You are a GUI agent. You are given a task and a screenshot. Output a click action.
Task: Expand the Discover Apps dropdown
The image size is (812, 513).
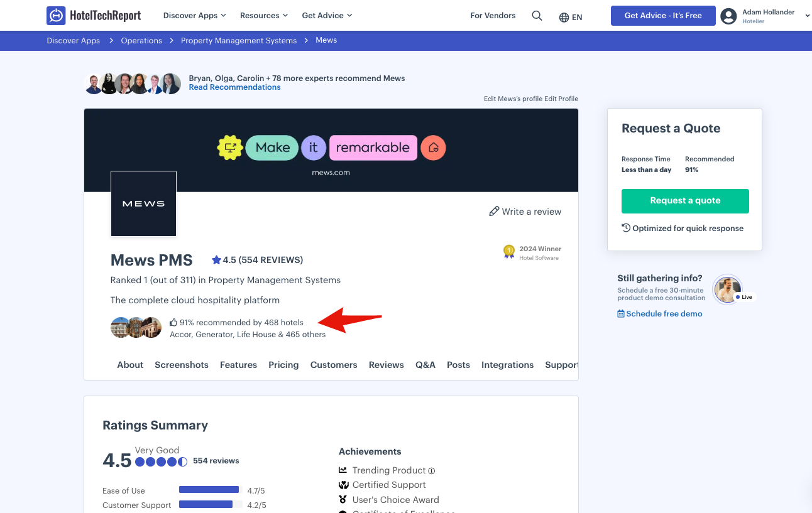(194, 15)
